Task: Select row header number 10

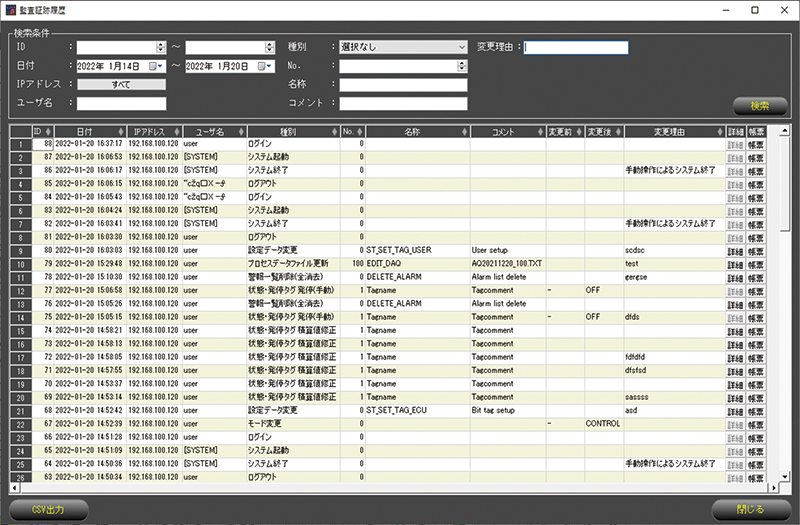Action: tap(21, 264)
